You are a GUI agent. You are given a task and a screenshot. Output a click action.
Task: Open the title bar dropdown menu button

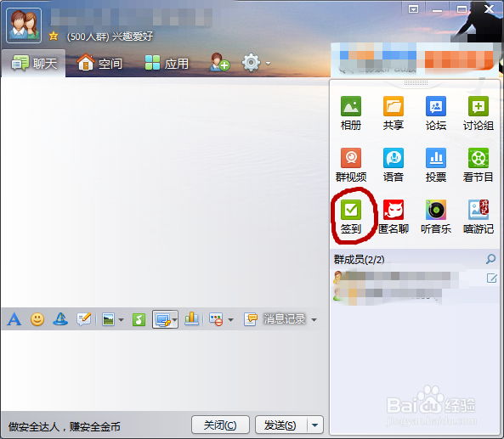click(x=413, y=9)
